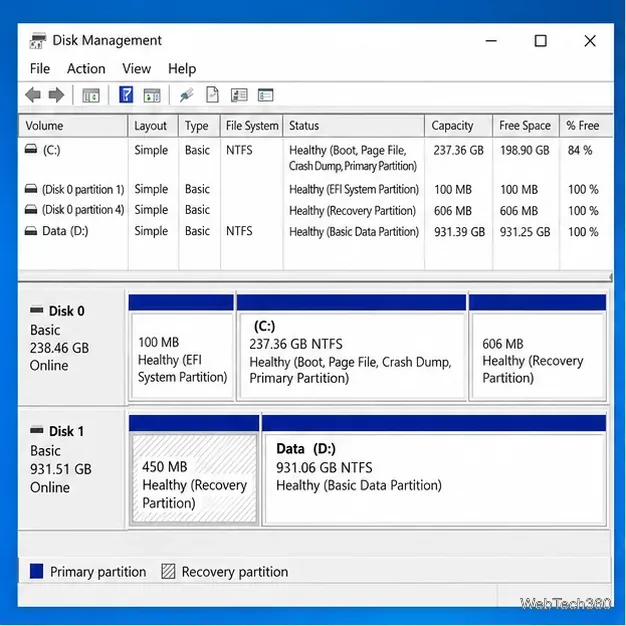626x626 pixels.
Task: Click Healthy (EFI System Partition) status cell
Action: [354, 189]
